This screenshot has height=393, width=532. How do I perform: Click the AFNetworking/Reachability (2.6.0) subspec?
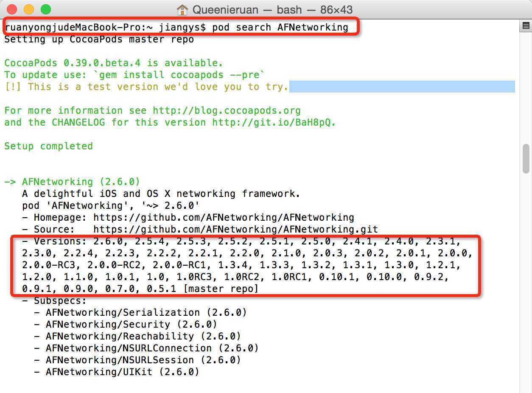point(143,337)
